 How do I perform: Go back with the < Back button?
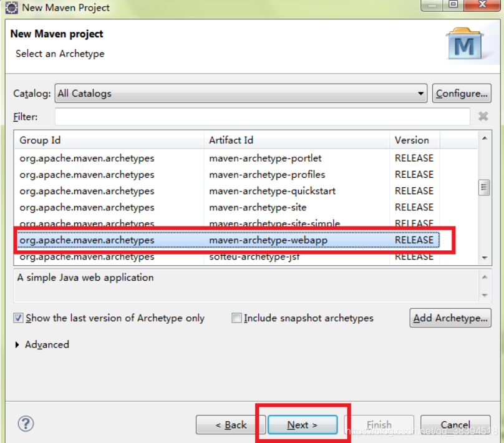tap(231, 425)
